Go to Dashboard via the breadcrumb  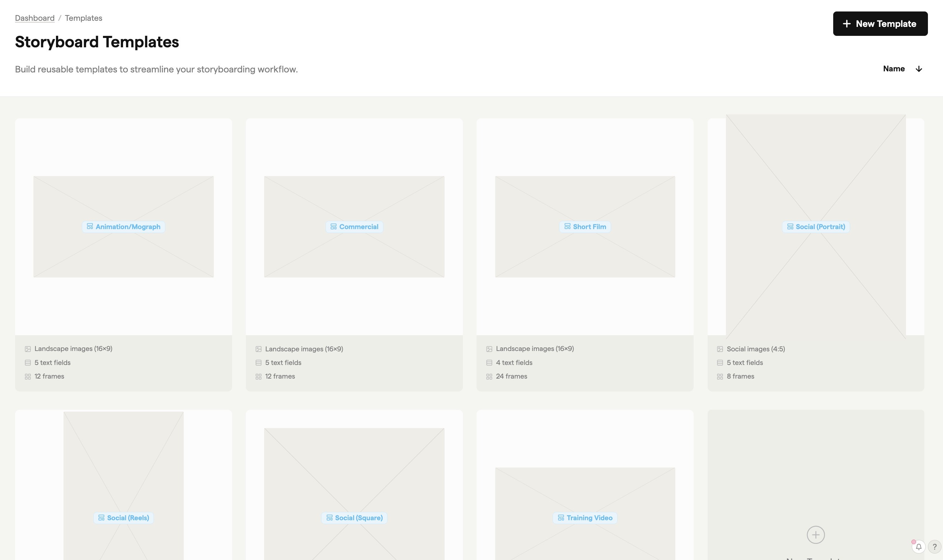click(35, 18)
